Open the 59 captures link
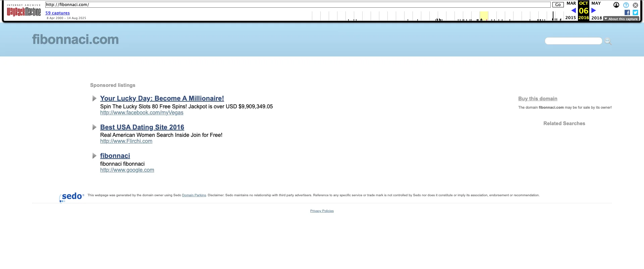 click(57, 13)
